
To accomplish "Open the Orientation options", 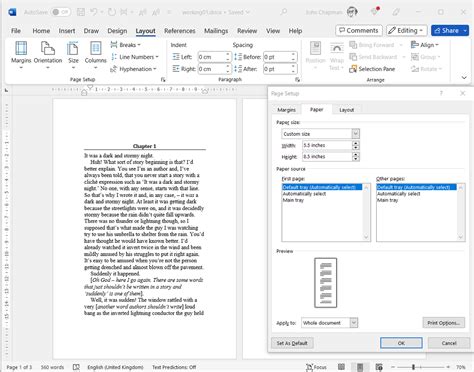I will coord(48,55).
